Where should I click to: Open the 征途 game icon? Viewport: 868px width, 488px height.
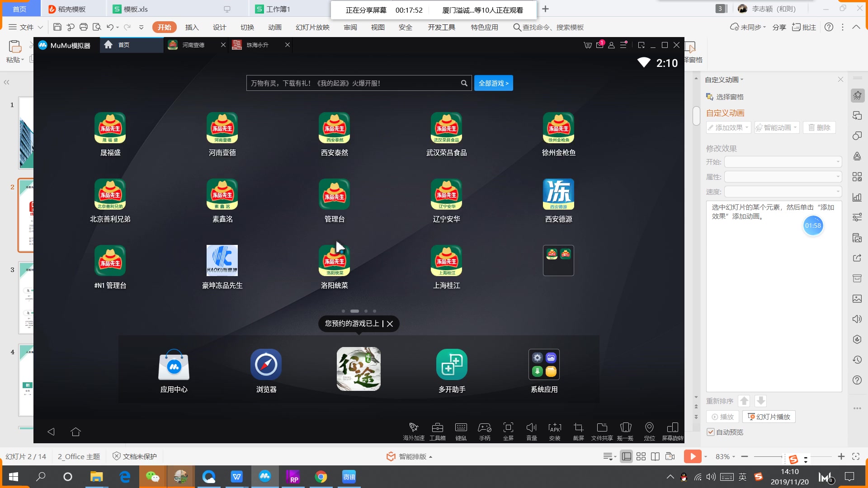click(x=359, y=369)
